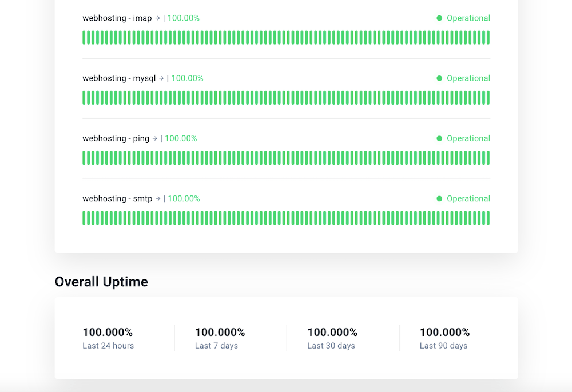Select the first uptime bar of ping
The height and width of the screenshot is (392, 572).
(84, 158)
